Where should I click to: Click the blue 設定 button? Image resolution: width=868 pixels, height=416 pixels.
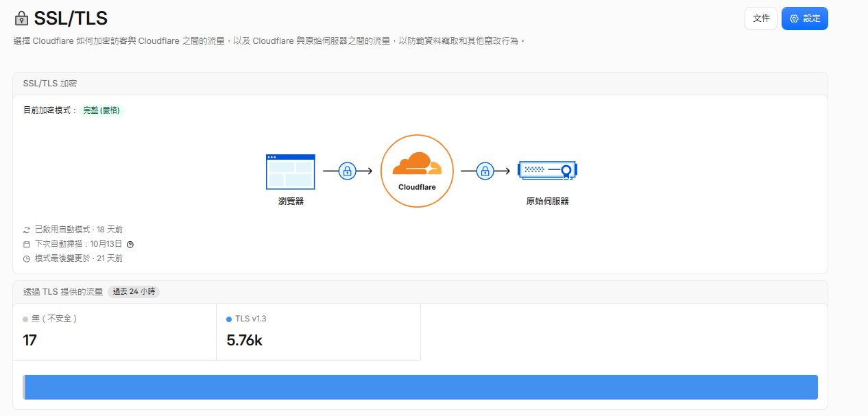pyautogui.click(x=805, y=19)
